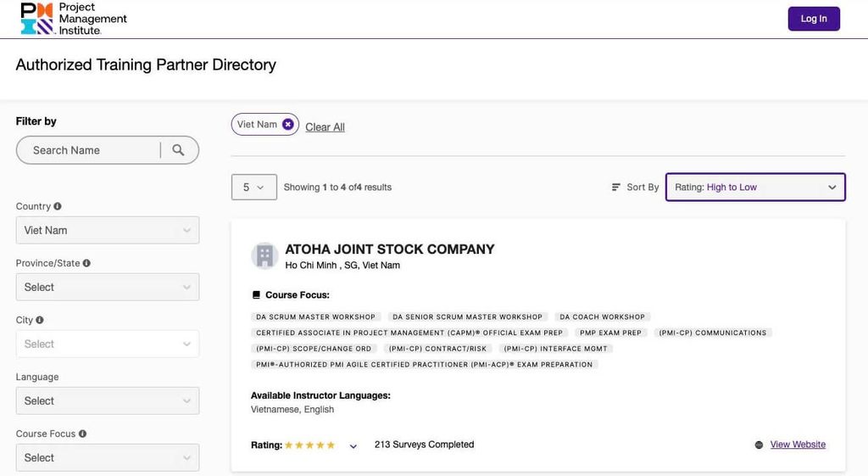Click the Project Management Institute logo

[x=73, y=19]
